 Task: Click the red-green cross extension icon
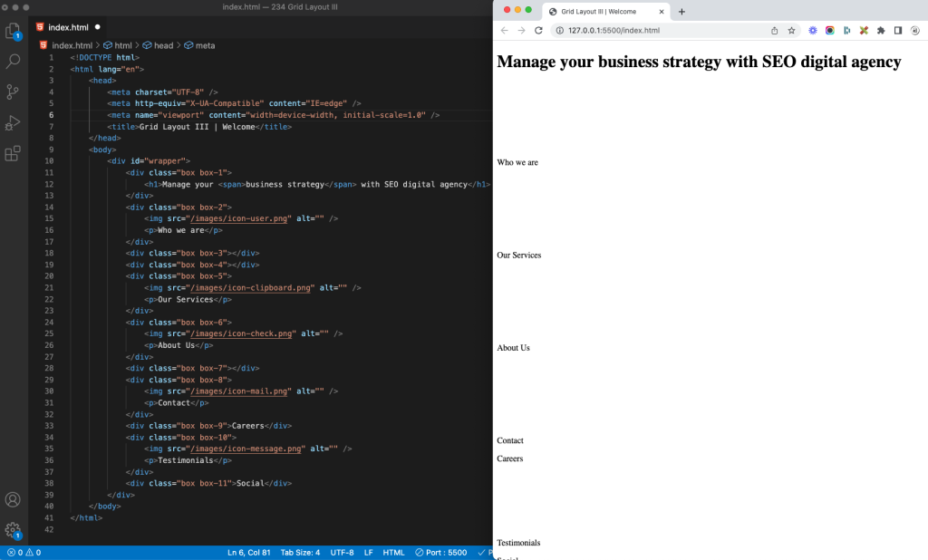coord(864,30)
